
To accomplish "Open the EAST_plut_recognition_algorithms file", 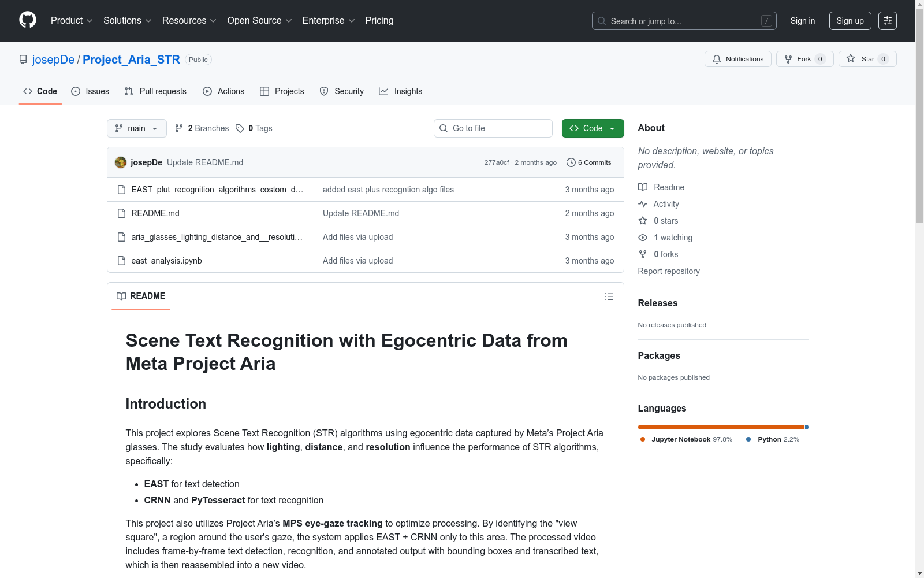I will point(217,190).
